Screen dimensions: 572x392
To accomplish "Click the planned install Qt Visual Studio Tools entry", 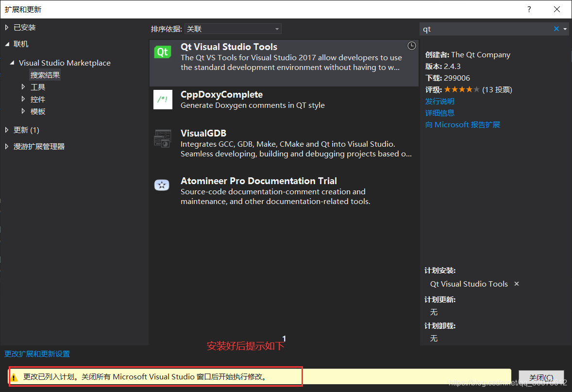I will click(x=469, y=284).
